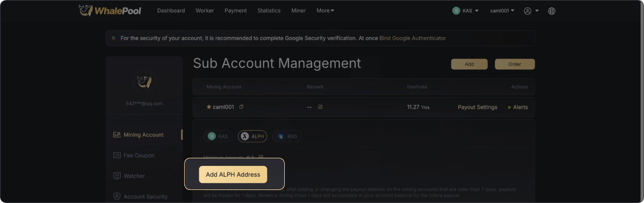Open Fee Coupon in the sidebar

click(138, 155)
